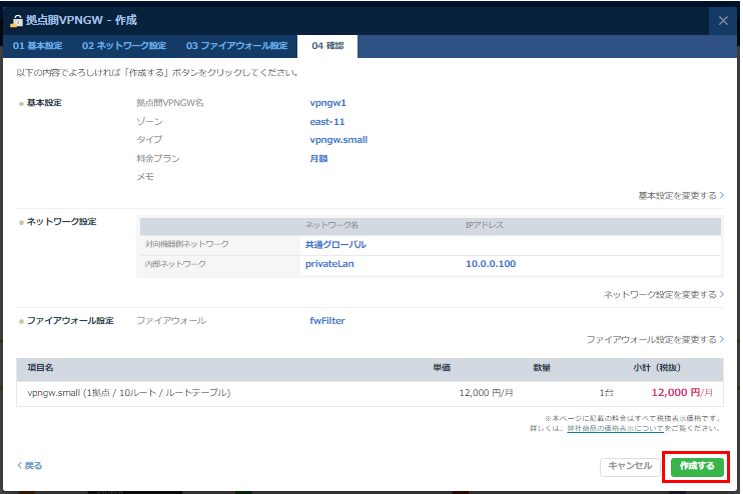
Task: Click the 基本設定を変更する link
Action: [681, 196]
